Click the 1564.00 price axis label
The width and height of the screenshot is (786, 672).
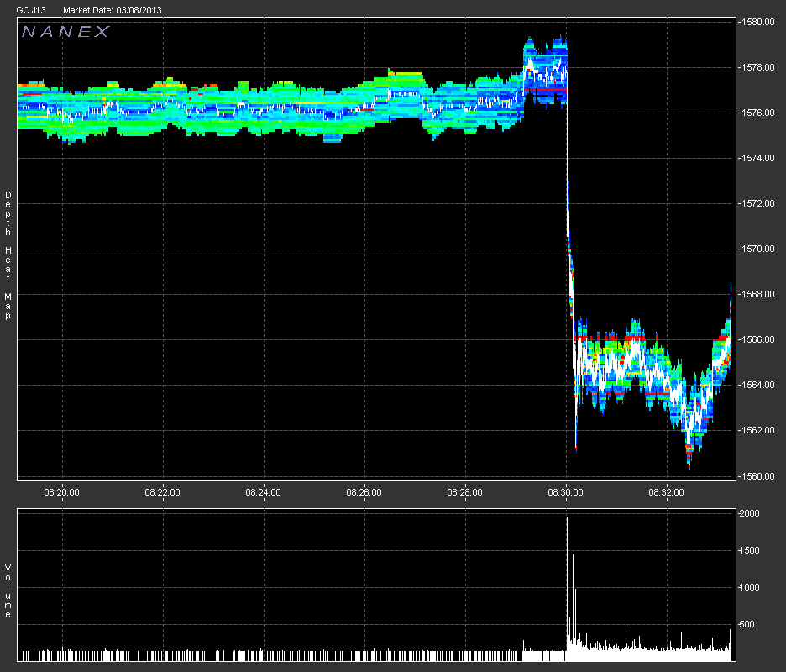(x=757, y=386)
